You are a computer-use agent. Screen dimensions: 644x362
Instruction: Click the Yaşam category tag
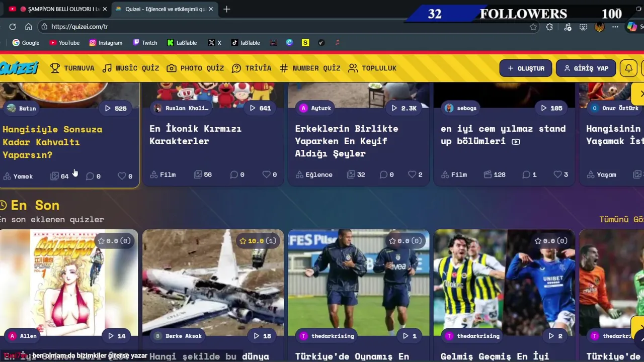click(x=601, y=174)
